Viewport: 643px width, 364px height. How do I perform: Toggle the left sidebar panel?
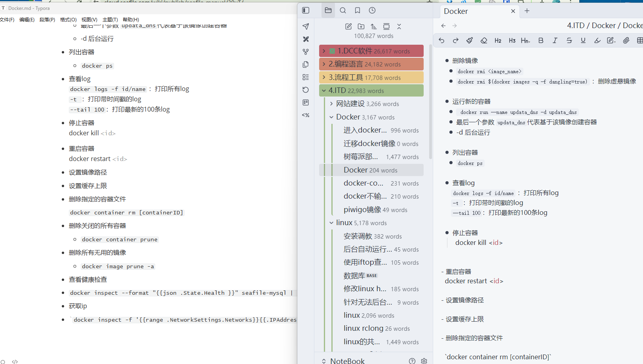(x=306, y=11)
